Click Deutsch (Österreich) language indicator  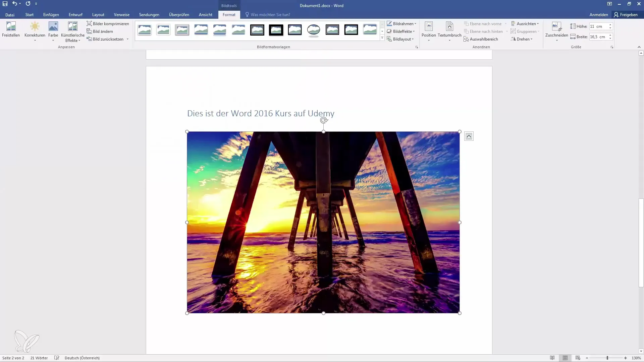point(82,358)
